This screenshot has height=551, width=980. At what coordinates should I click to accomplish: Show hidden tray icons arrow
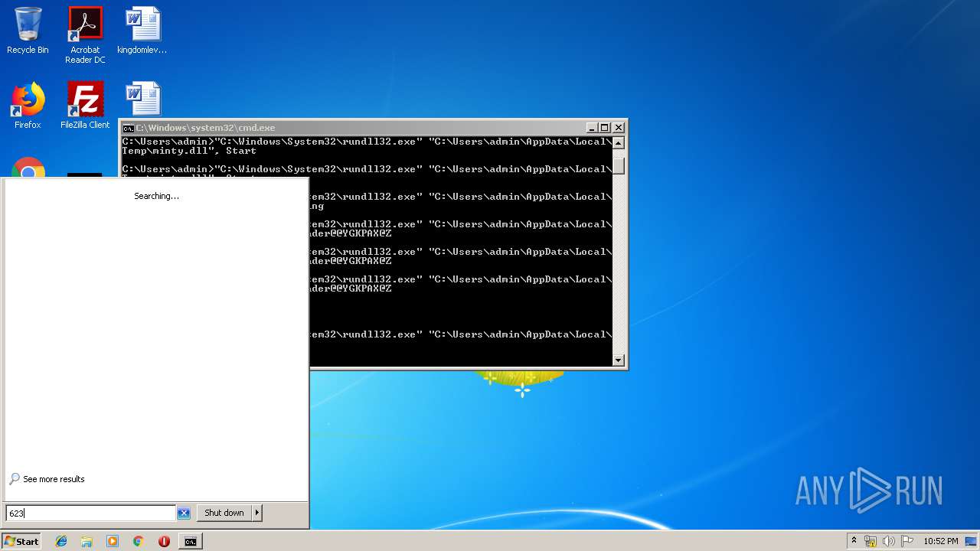854,541
